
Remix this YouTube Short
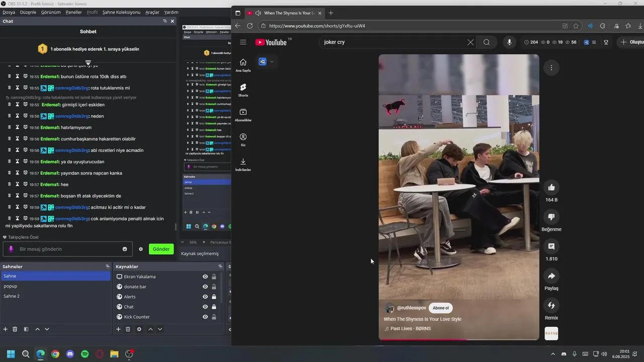tap(551, 305)
